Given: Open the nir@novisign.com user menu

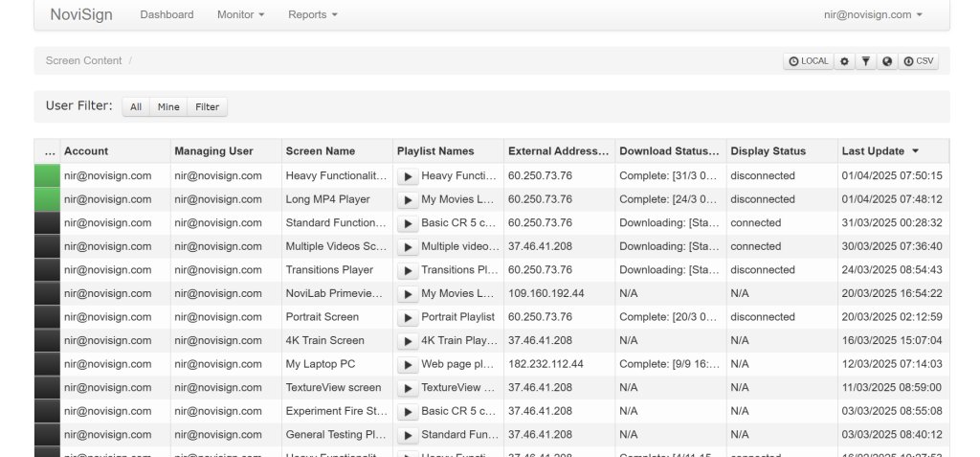Looking at the screenshot, I should pos(873,14).
